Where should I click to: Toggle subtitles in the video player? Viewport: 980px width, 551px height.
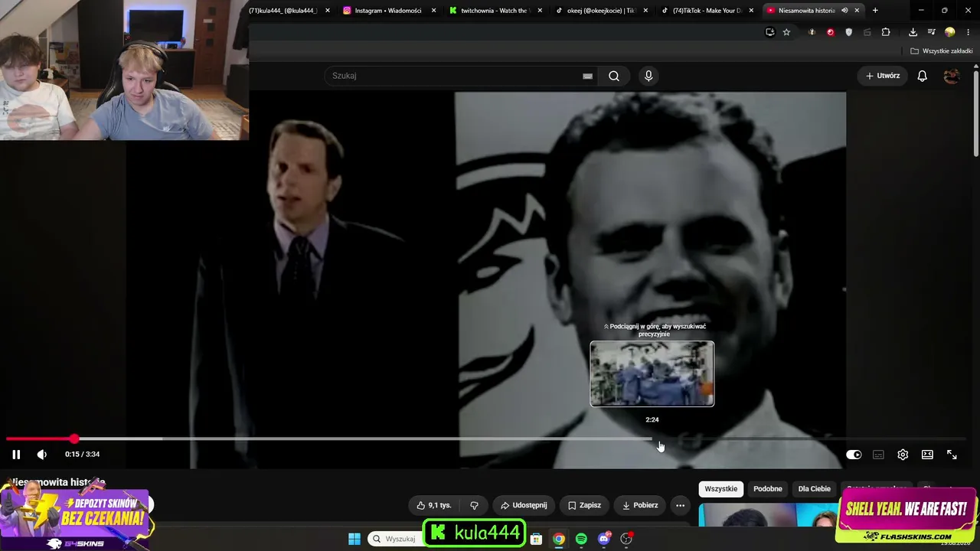point(878,455)
